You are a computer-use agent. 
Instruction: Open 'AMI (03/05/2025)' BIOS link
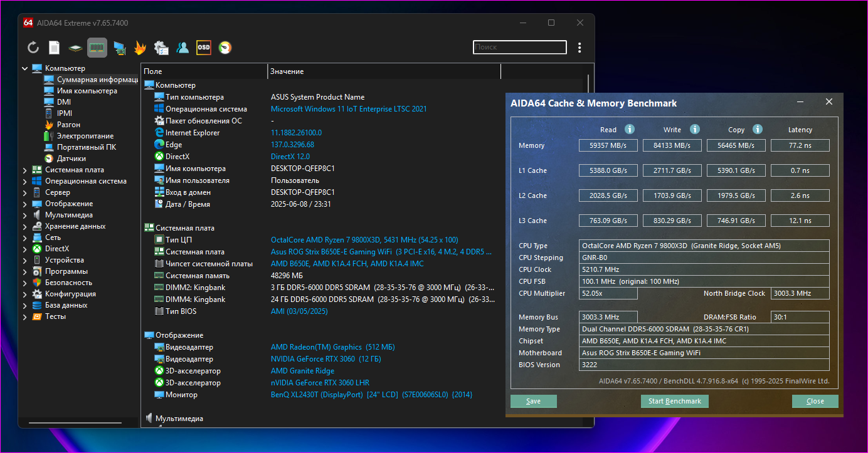tap(299, 311)
